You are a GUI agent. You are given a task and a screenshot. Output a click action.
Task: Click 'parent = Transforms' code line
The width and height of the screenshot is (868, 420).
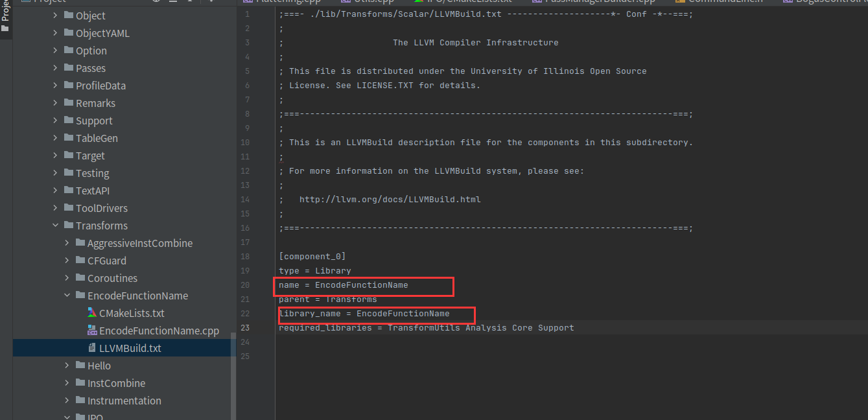click(x=328, y=299)
